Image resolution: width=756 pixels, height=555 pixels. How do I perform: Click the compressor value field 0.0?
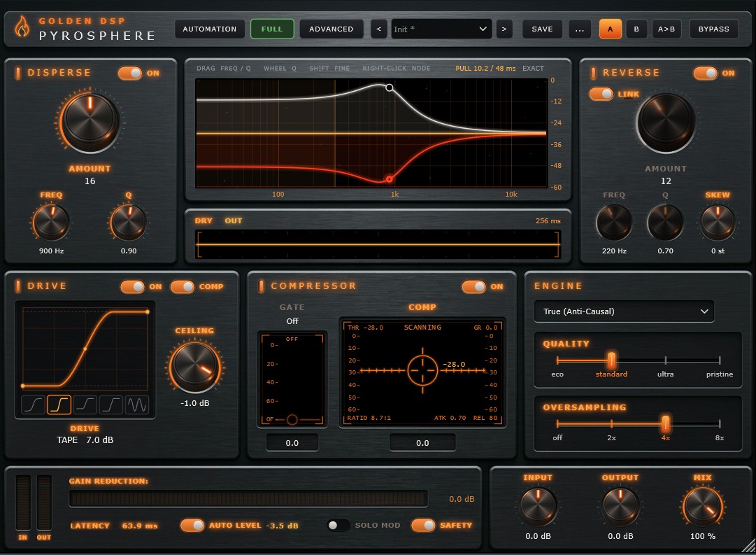point(422,442)
